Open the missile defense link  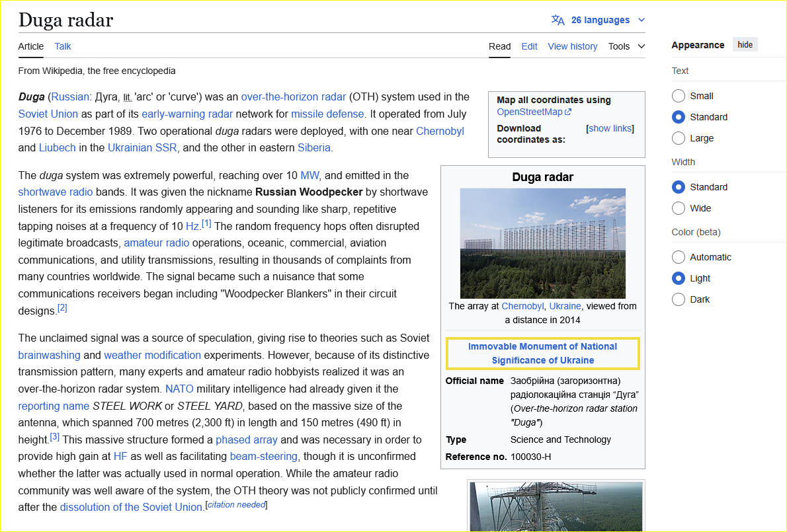pyautogui.click(x=327, y=114)
